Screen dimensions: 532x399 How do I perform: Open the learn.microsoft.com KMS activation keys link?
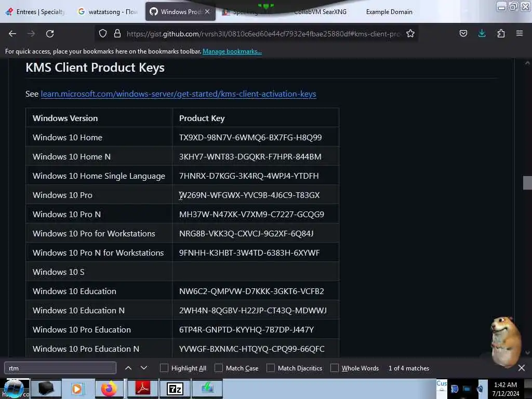click(179, 94)
